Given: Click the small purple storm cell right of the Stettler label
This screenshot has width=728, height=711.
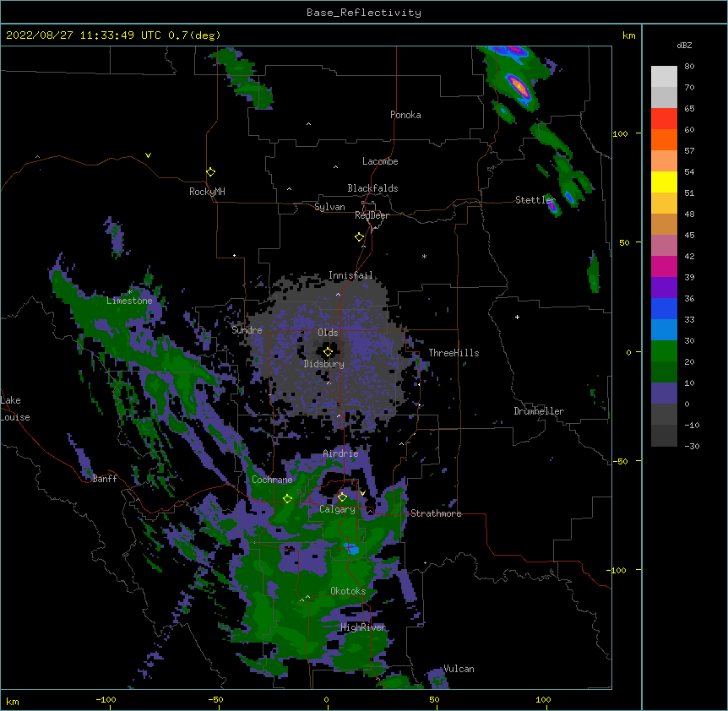Looking at the screenshot, I should tap(552, 205).
